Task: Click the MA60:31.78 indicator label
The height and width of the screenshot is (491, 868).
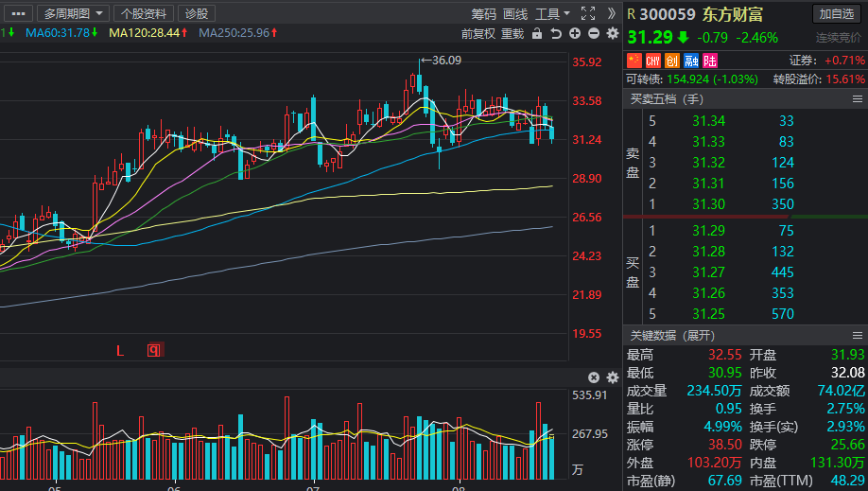Action: coord(61,33)
